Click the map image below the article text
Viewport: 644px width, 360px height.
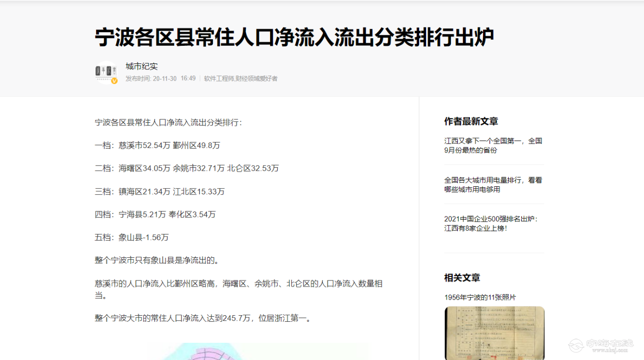click(x=257, y=351)
